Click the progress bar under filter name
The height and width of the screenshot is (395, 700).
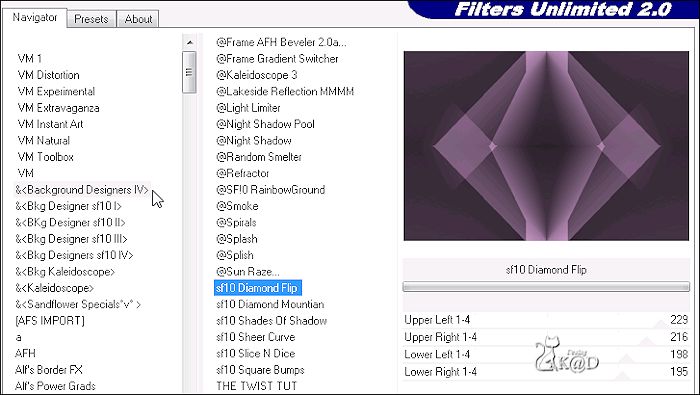546,287
